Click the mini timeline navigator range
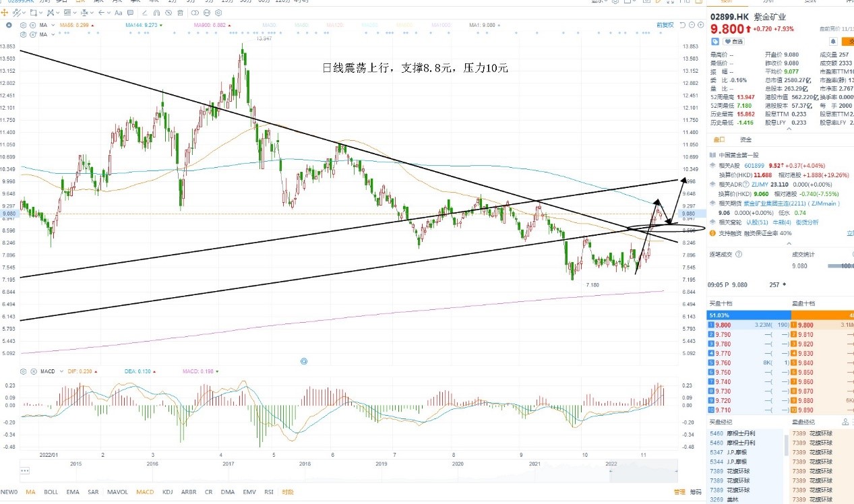Image resolution: width=854 pixels, height=504 pixels. click(643, 470)
